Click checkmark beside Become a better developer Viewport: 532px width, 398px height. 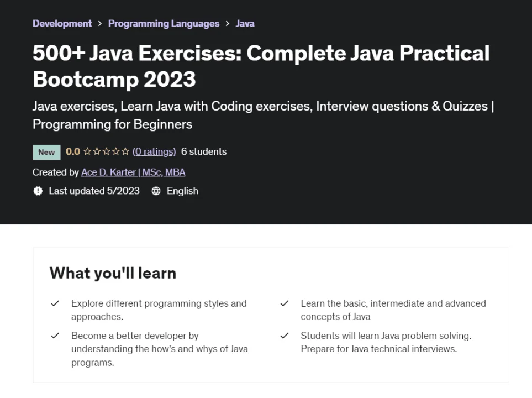55,336
